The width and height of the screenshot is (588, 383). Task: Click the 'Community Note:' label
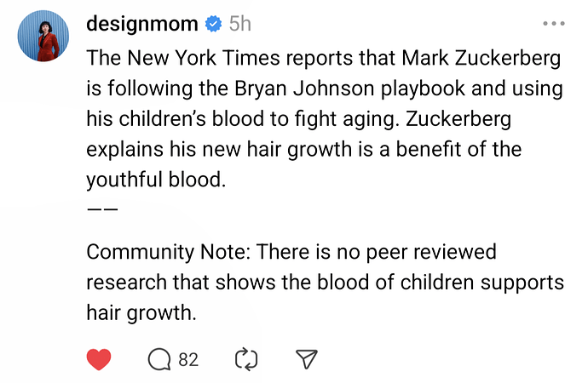click(x=169, y=252)
